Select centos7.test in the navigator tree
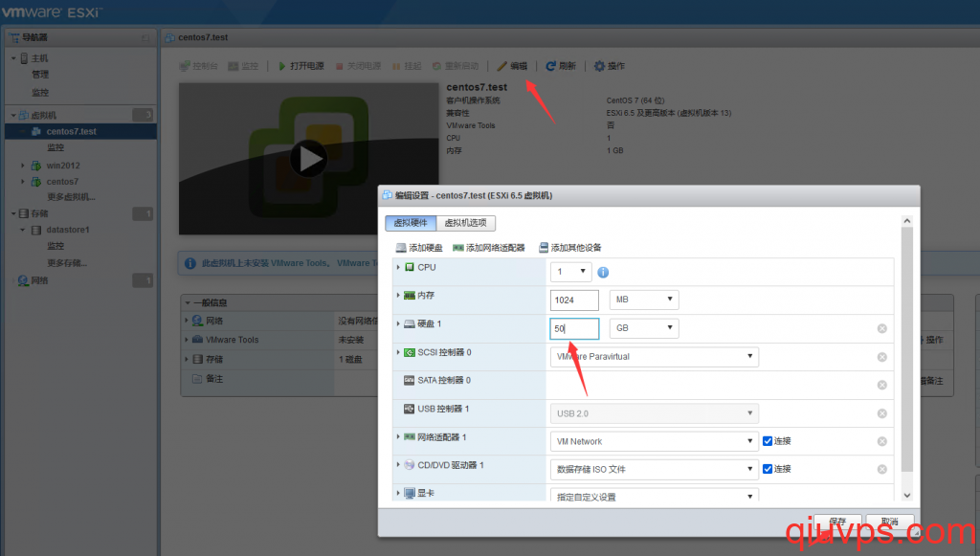 coord(81,131)
